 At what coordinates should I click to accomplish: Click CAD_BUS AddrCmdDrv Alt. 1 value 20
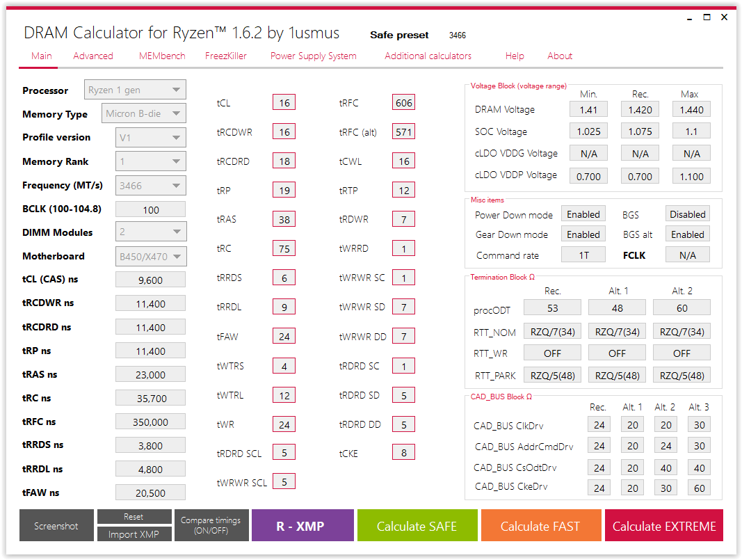pos(633,446)
